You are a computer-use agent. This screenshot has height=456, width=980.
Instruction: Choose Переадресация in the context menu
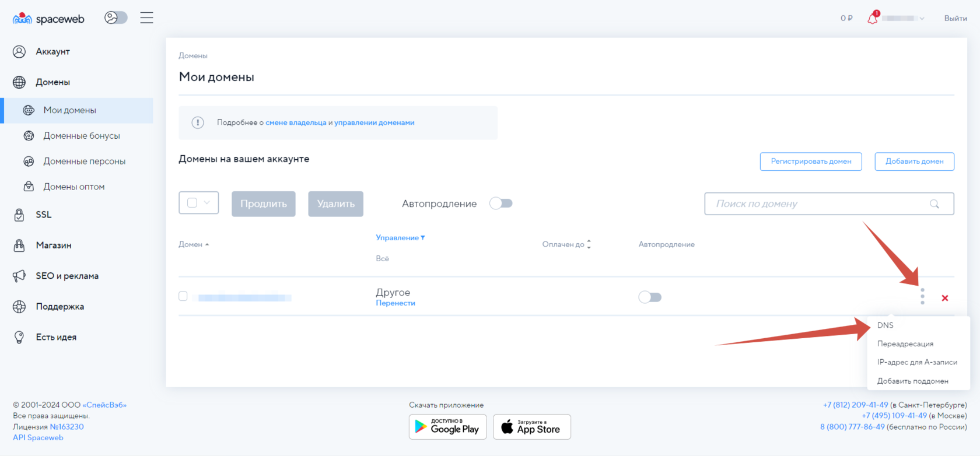point(905,344)
